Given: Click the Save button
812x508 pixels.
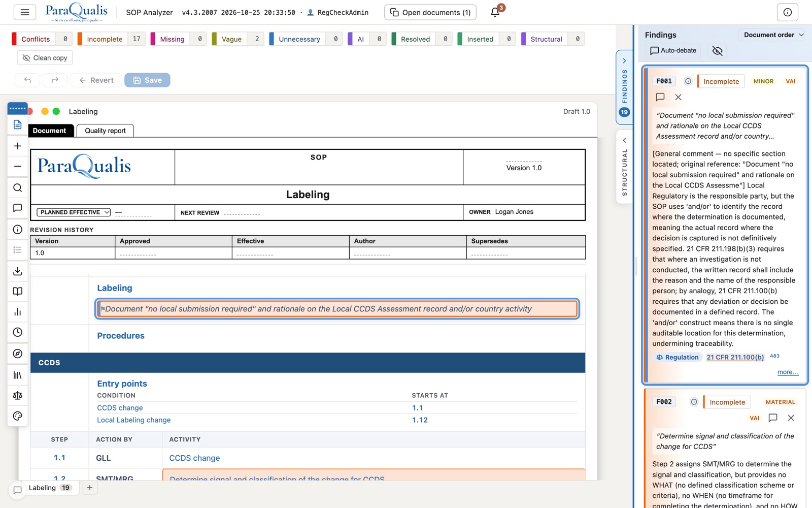Looking at the screenshot, I should (147, 80).
